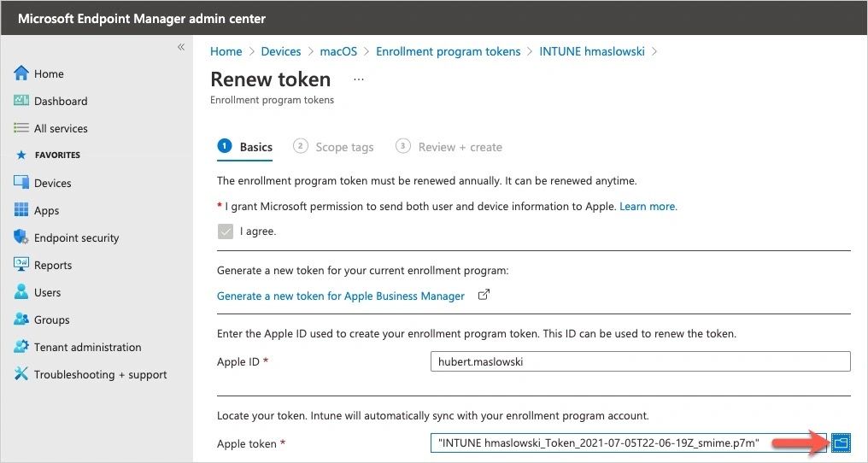Click the Learn more link
The width and height of the screenshot is (868, 463).
pos(648,207)
